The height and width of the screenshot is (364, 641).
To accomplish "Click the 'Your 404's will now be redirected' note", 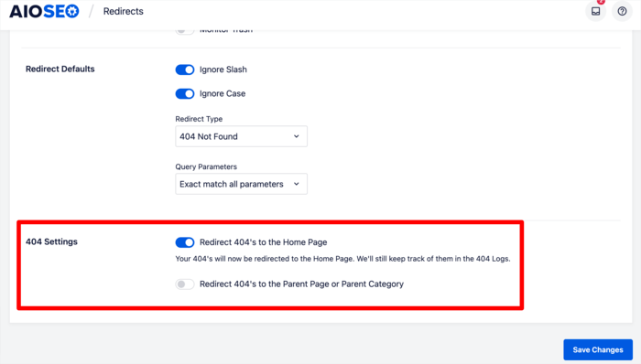I will pyautogui.click(x=342, y=259).
